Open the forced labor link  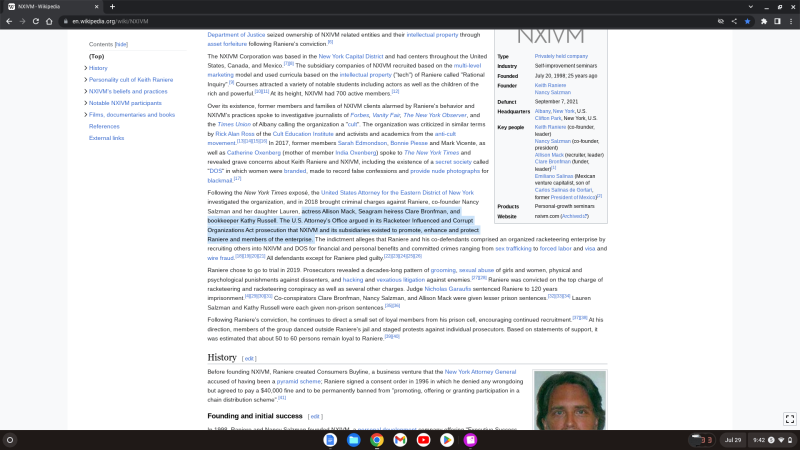pos(556,249)
